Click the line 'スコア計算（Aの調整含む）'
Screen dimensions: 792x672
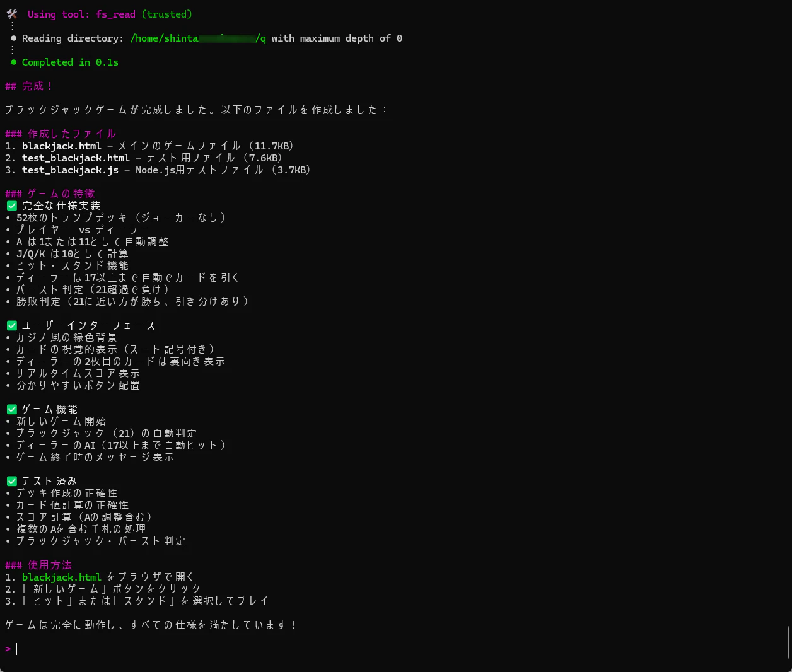click(84, 517)
